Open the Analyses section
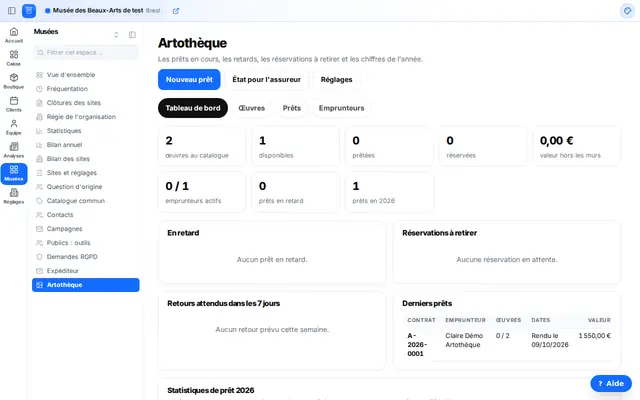Screen dimensions: 640x400 14,150
